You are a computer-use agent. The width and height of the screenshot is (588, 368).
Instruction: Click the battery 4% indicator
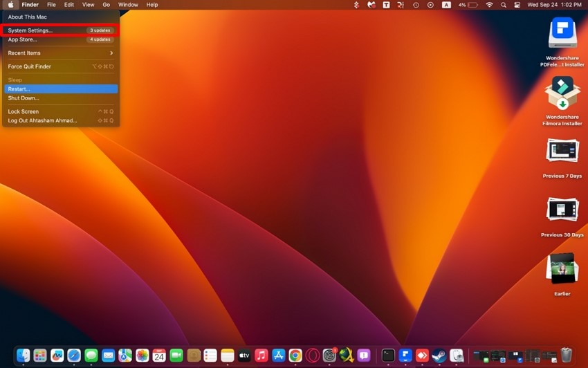click(468, 5)
